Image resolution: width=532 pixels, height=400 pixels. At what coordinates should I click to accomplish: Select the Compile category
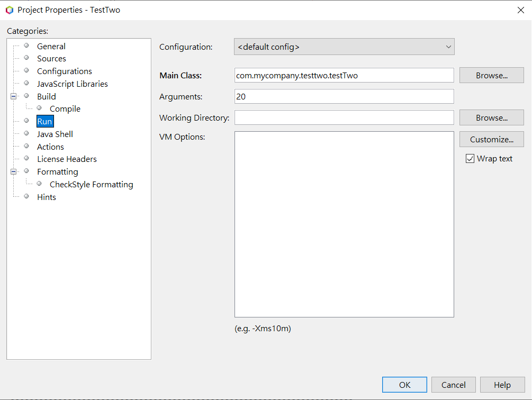click(x=65, y=109)
